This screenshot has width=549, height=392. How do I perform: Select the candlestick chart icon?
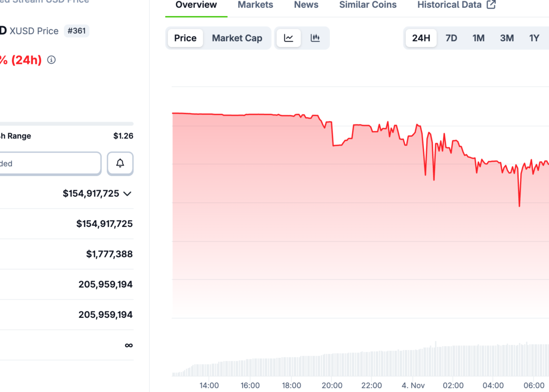pos(315,38)
